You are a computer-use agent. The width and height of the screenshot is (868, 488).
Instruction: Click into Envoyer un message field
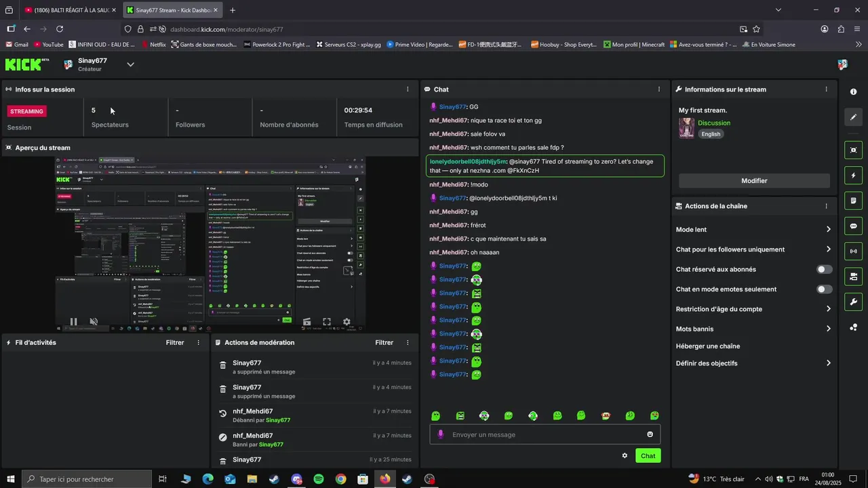point(545,434)
